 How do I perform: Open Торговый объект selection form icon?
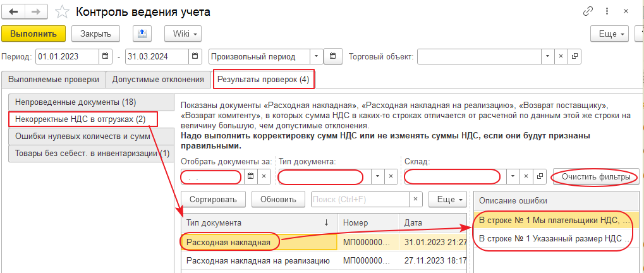tap(574, 56)
